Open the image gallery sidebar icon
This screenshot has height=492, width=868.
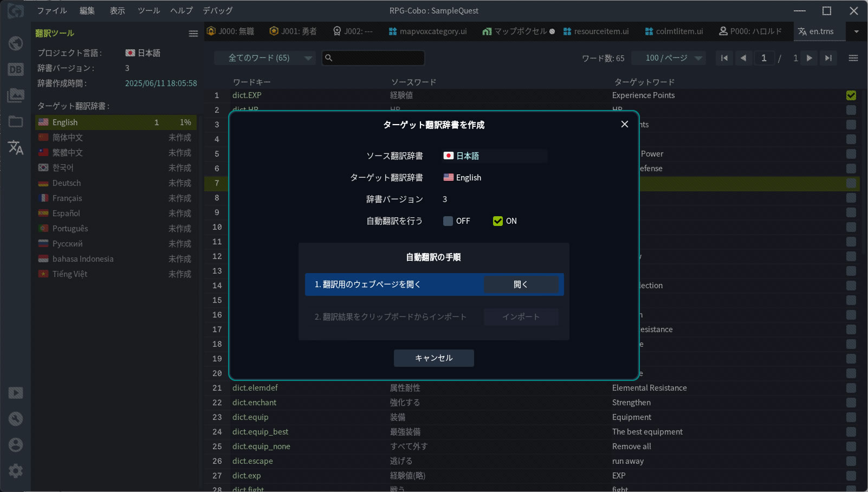[x=16, y=95]
